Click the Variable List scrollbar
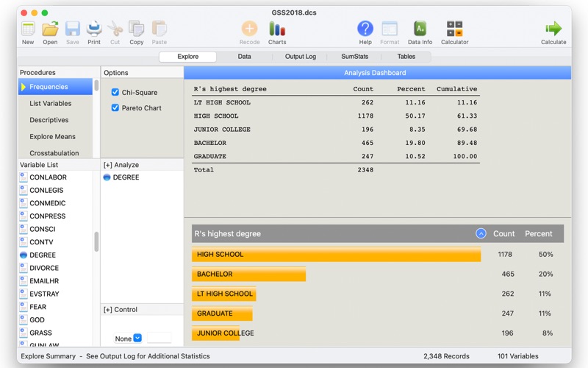 (96, 242)
